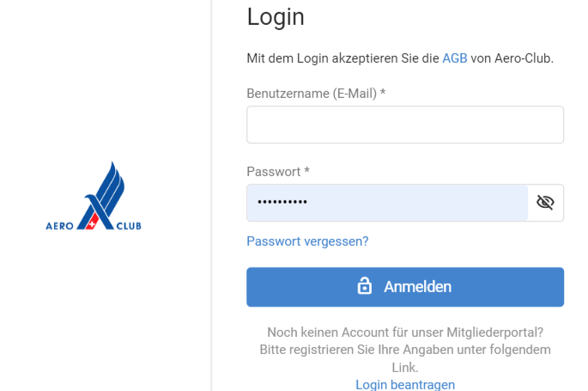Click the von Aero-Club text in terms sentence

(x=512, y=58)
